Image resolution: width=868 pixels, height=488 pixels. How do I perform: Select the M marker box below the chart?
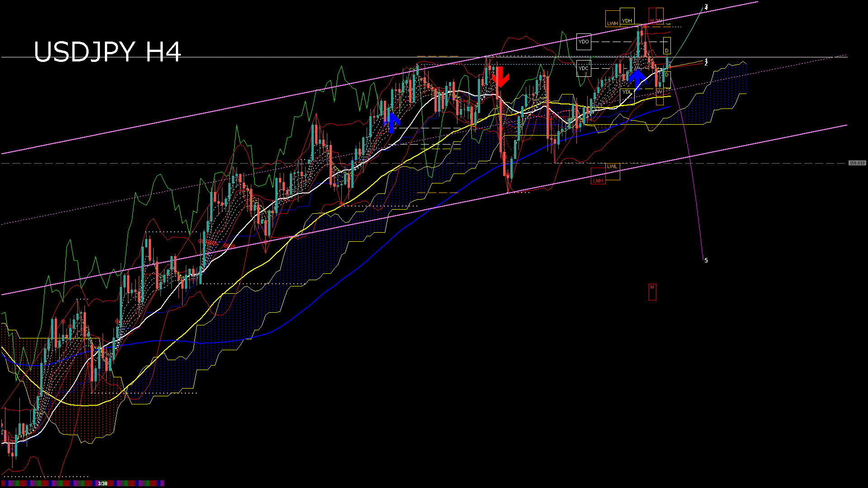coord(652,291)
